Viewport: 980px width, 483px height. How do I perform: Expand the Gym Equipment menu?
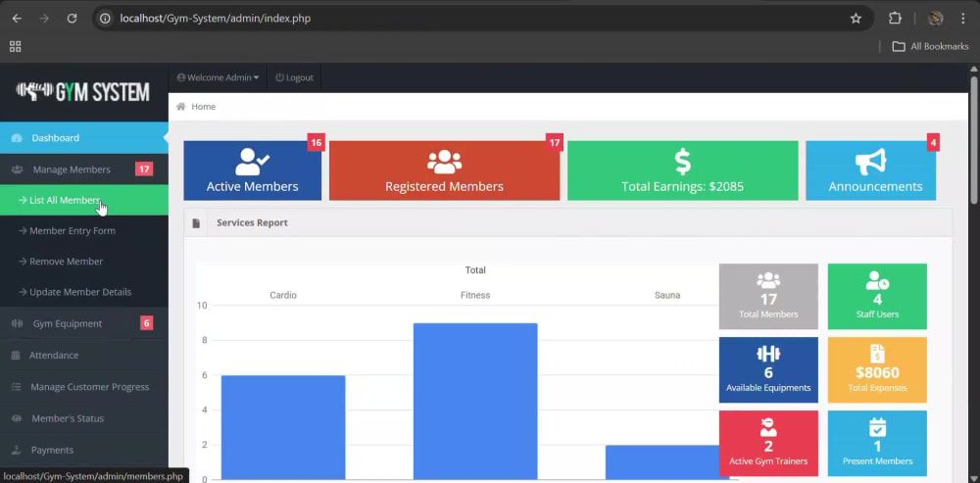coord(83,323)
